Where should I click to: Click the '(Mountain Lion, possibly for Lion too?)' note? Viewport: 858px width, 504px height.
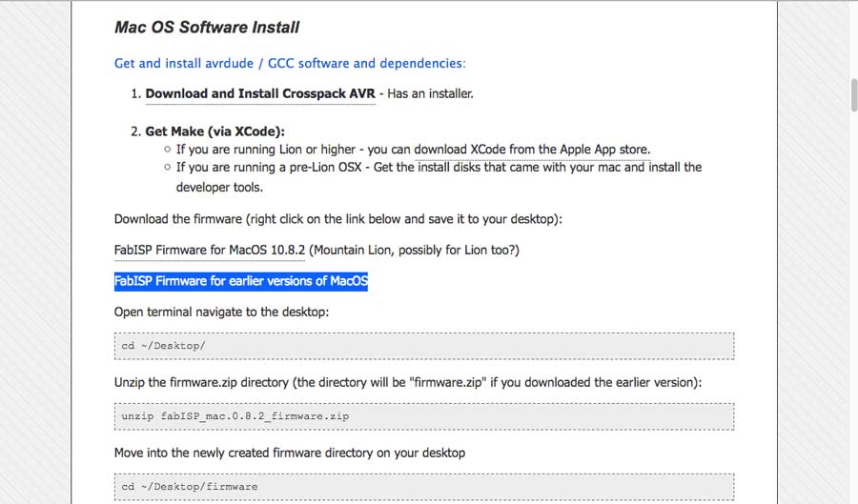coord(414,250)
